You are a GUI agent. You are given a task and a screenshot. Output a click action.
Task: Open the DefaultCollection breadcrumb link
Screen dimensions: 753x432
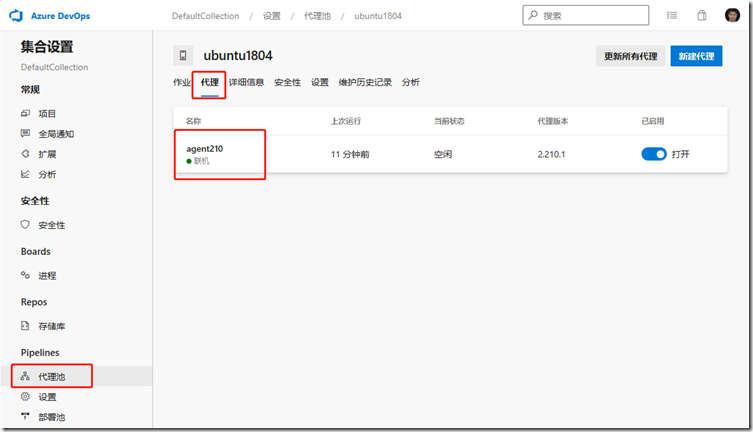[x=206, y=16]
